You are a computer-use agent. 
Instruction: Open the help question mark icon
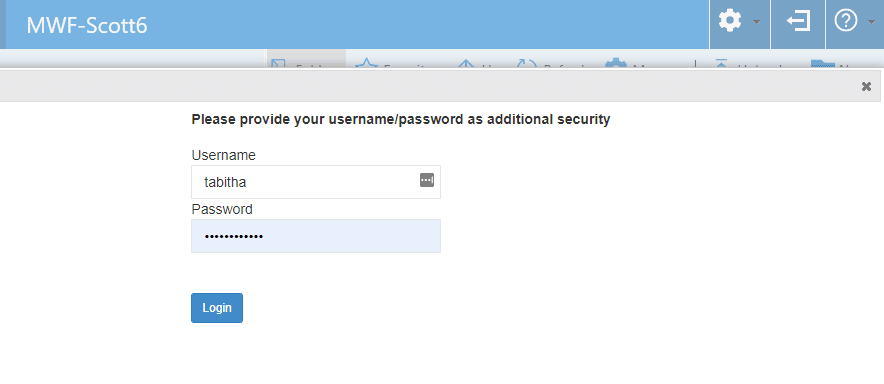tap(846, 22)
